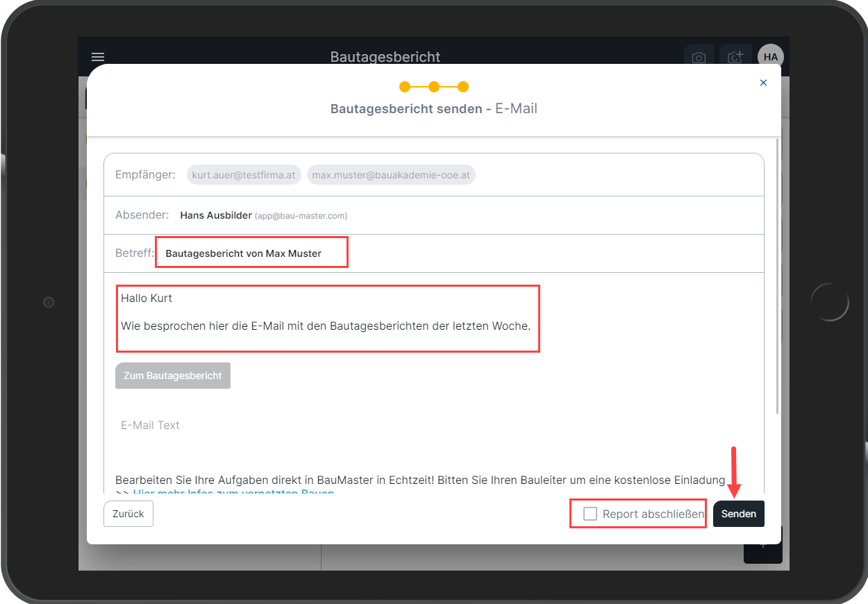Click the third wizard step dot
This screenshot has height=604, width=868.
(463, 87)
